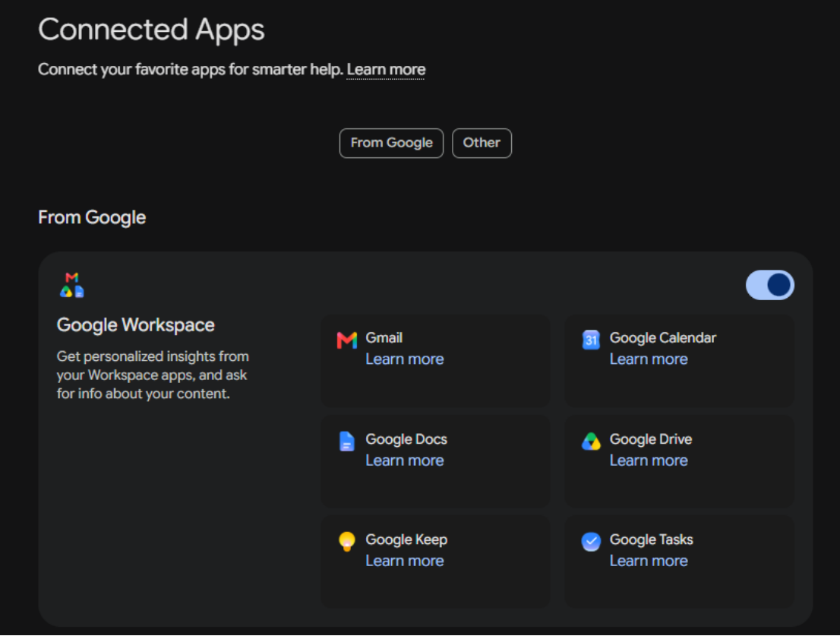Click the Google Keep app name
840x636 pixels.
point(406,539)
